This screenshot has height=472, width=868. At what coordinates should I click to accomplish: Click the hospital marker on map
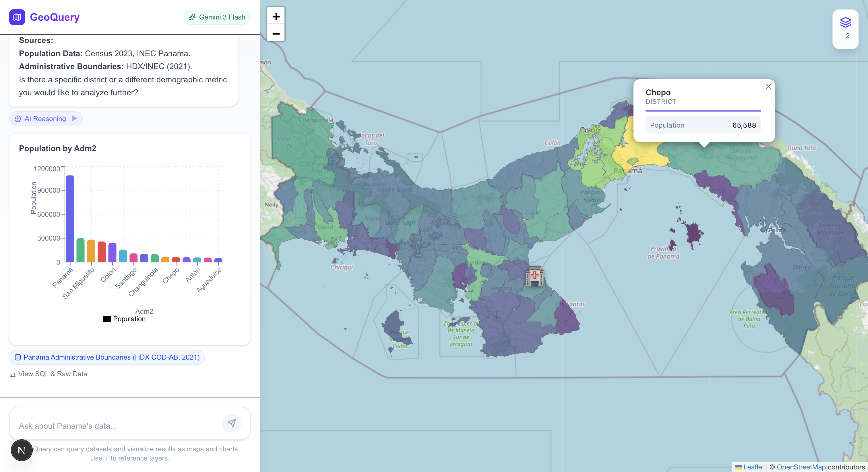coord(534,276)
